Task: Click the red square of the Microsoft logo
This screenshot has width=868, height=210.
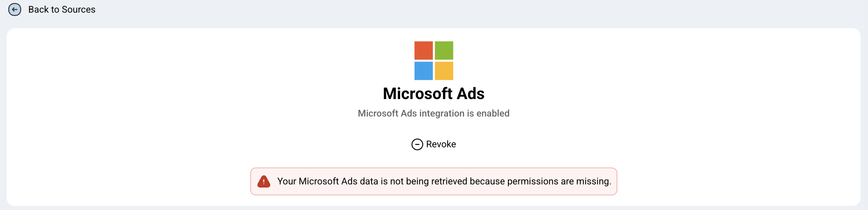Action: (x=424, y=50)
